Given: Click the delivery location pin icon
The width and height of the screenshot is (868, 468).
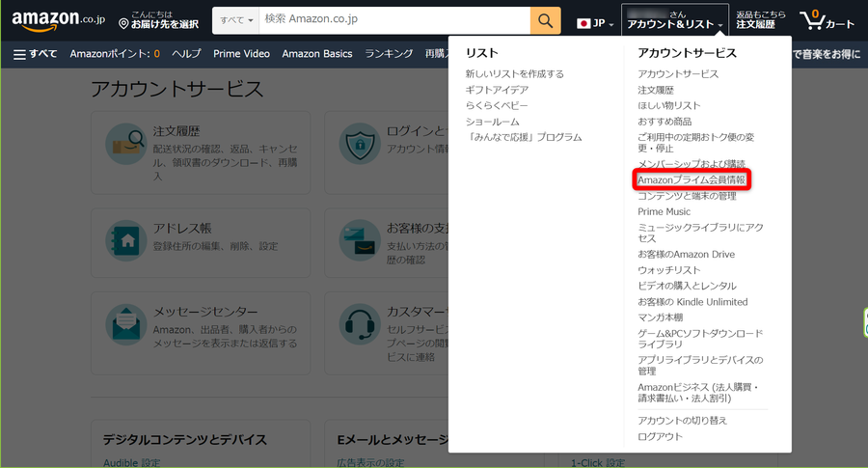Looking at the screenshot, I should pos(123,24).
